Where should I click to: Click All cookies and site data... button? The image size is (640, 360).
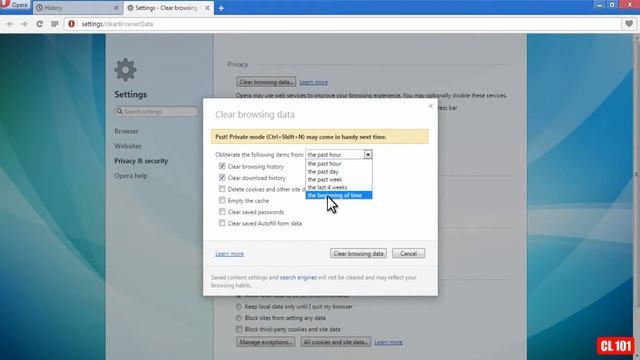coord(336,342)
